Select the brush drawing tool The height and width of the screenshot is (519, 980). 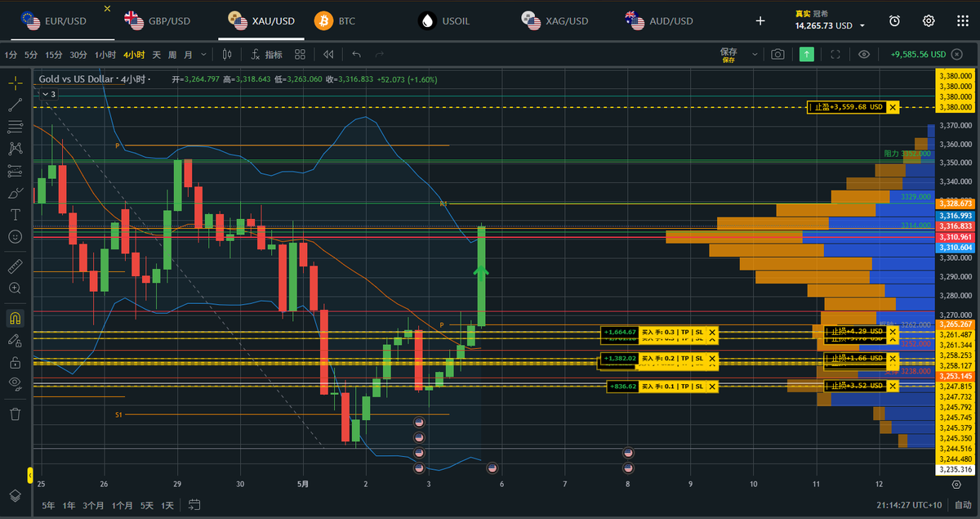15,193
